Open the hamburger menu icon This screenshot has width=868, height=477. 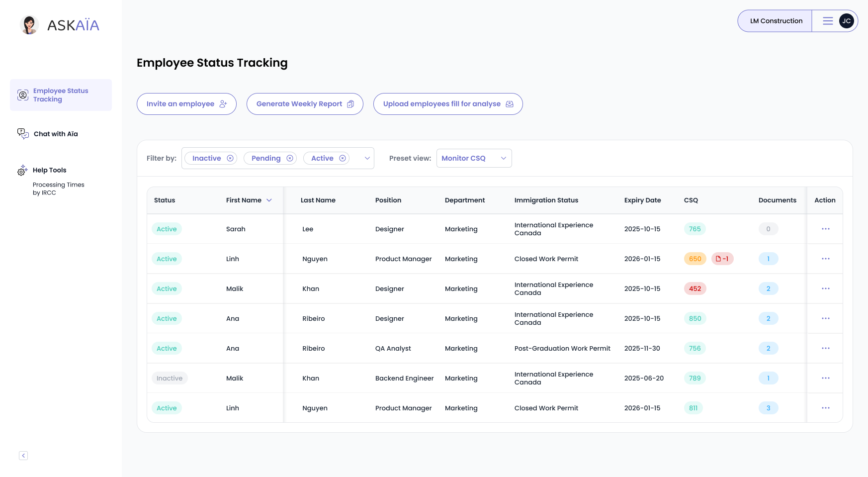click(827, 21)
